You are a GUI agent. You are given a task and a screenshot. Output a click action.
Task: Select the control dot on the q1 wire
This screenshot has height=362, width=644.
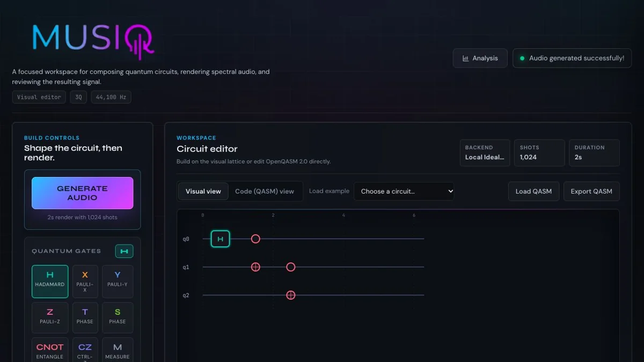tap(290, 267)
